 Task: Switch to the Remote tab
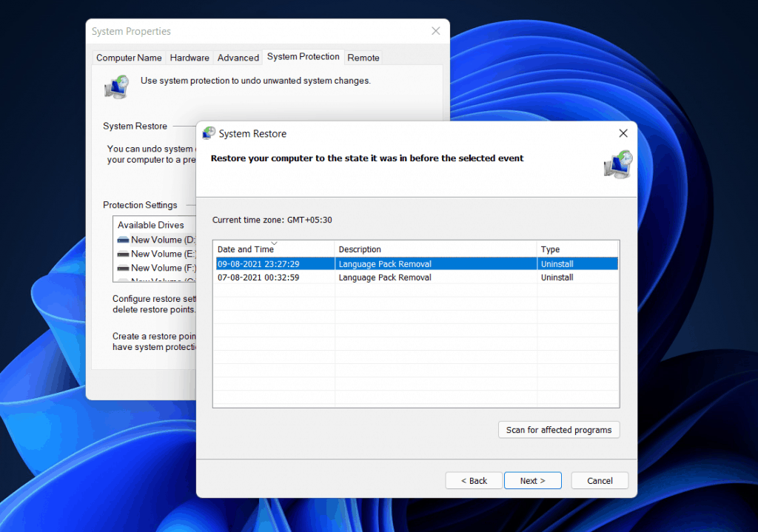[x=363, y=57]
